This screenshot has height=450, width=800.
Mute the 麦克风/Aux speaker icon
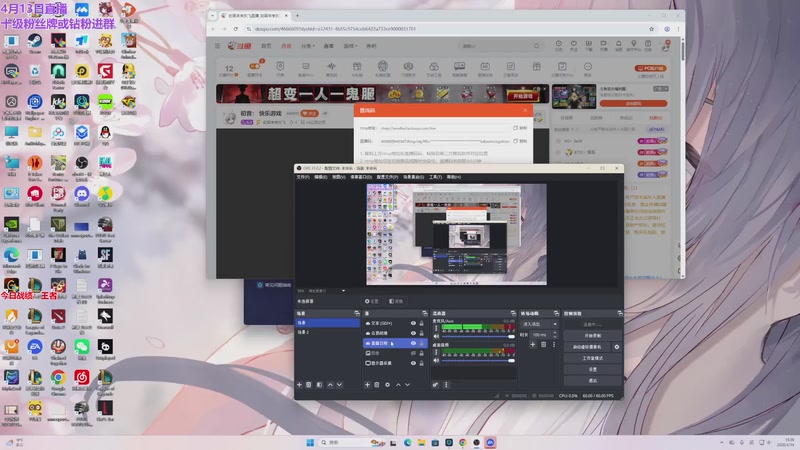pyautogui.click(x=436, y=336)
